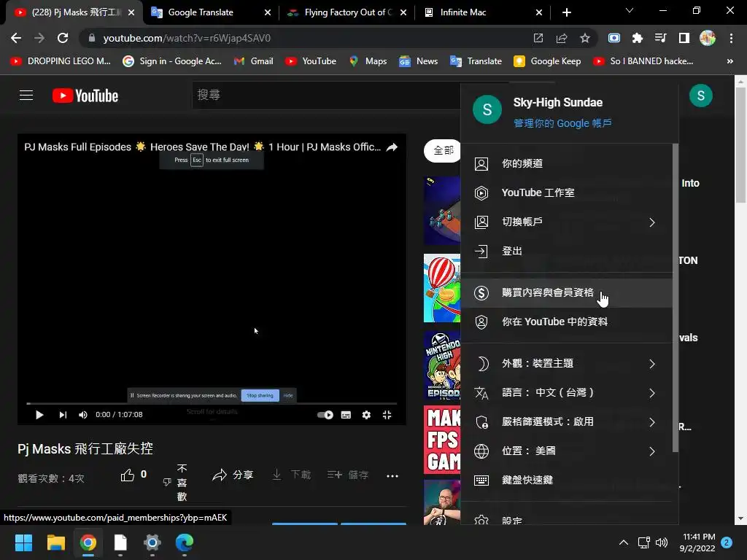
Task: Click the 儲存 save button
Action: (x=348, y=475)
